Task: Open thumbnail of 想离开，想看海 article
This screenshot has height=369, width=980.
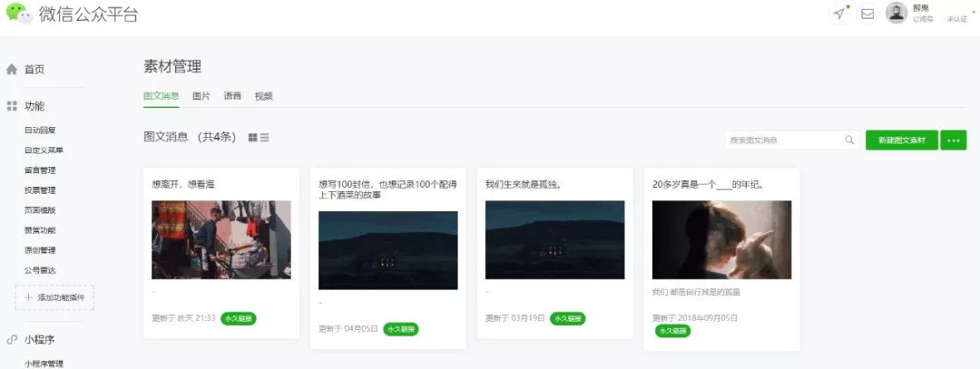Action: [x=221, y=239]
